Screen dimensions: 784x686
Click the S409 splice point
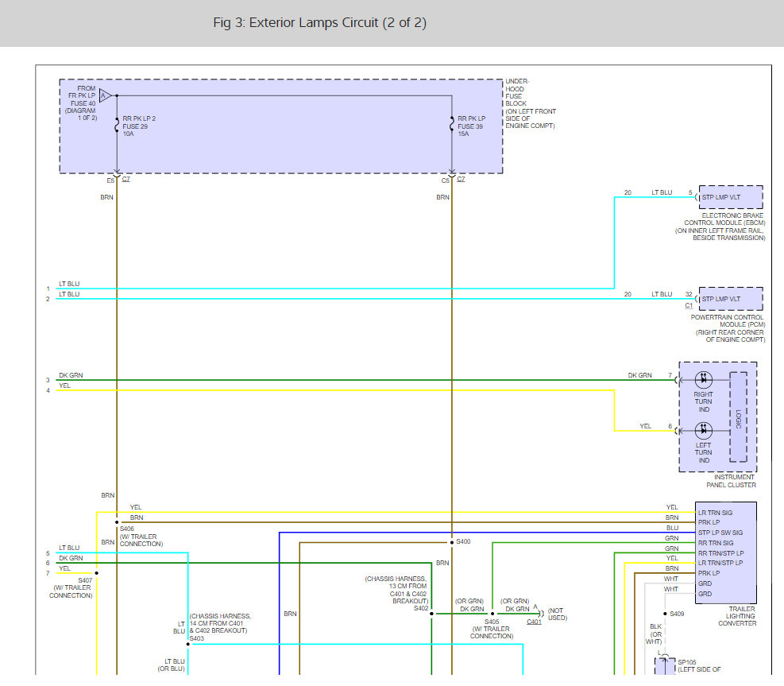(x=666, y=614)
